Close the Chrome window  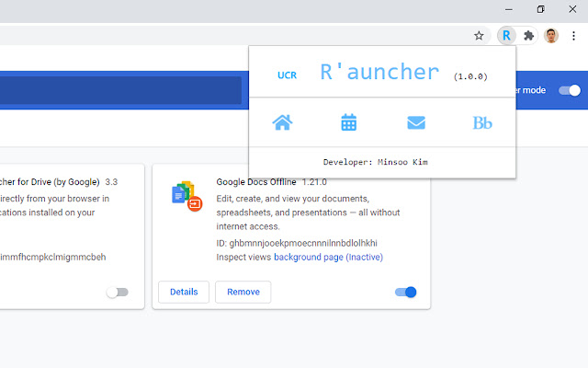tap(572, 9)
